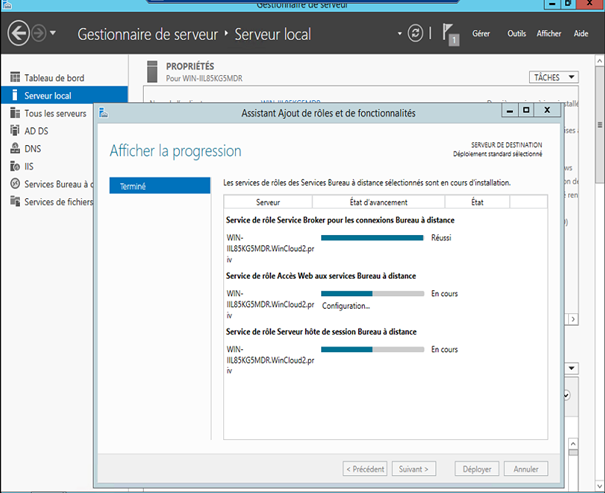
Task: Open the Outils menu
Action: [516, 34]
